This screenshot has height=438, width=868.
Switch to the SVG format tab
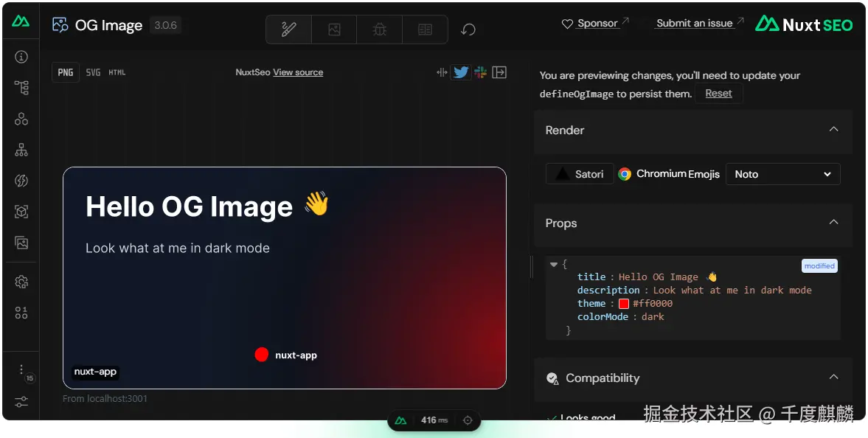[x=91, y=72]
